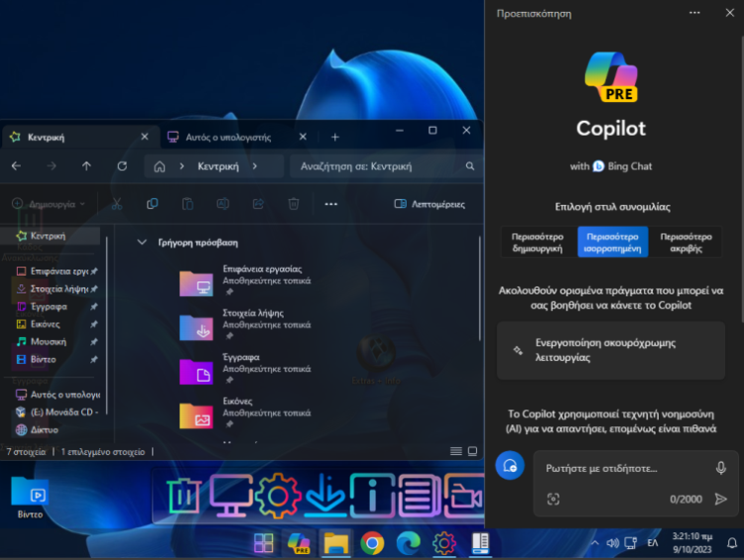Switch to the Κεντρική tab
Image resolution: width=744 pixels, height=560 pixels.
point(81,137)
